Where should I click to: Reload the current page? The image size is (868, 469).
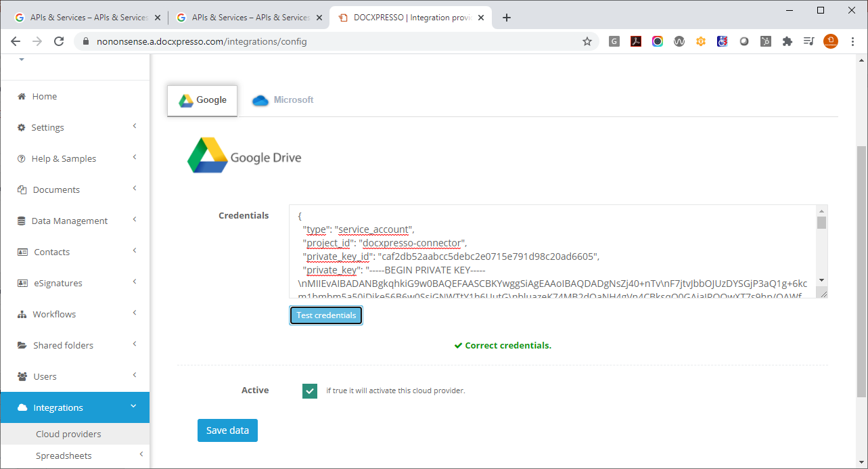point(59,41)
